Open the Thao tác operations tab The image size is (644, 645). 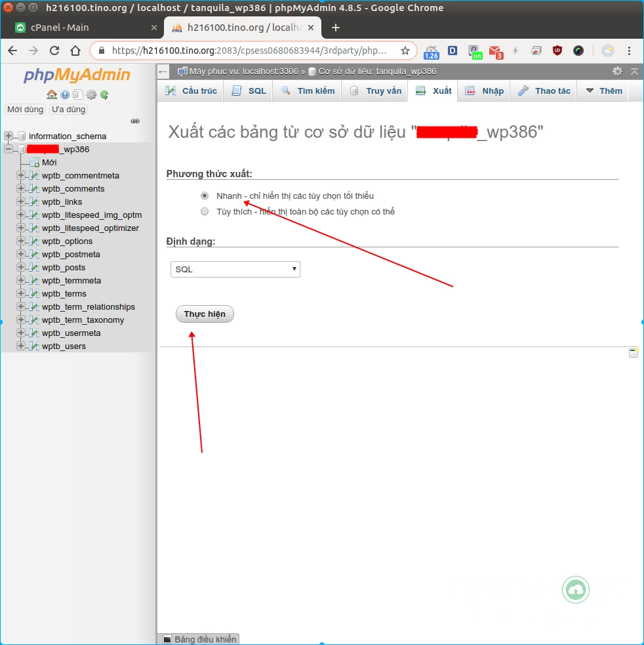[x=544, y=91]
